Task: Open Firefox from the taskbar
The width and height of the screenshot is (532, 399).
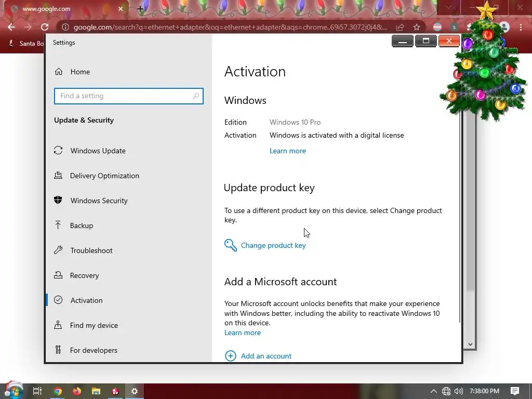Action: click(77, 391)
